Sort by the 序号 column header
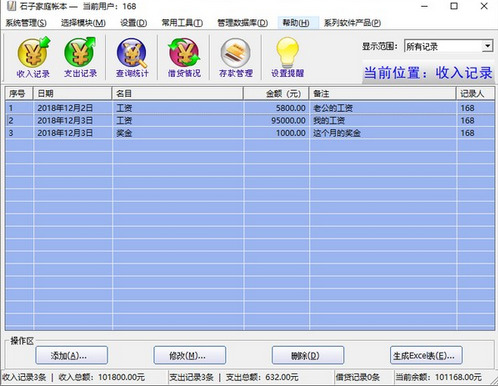 click(x=19, y=94)
